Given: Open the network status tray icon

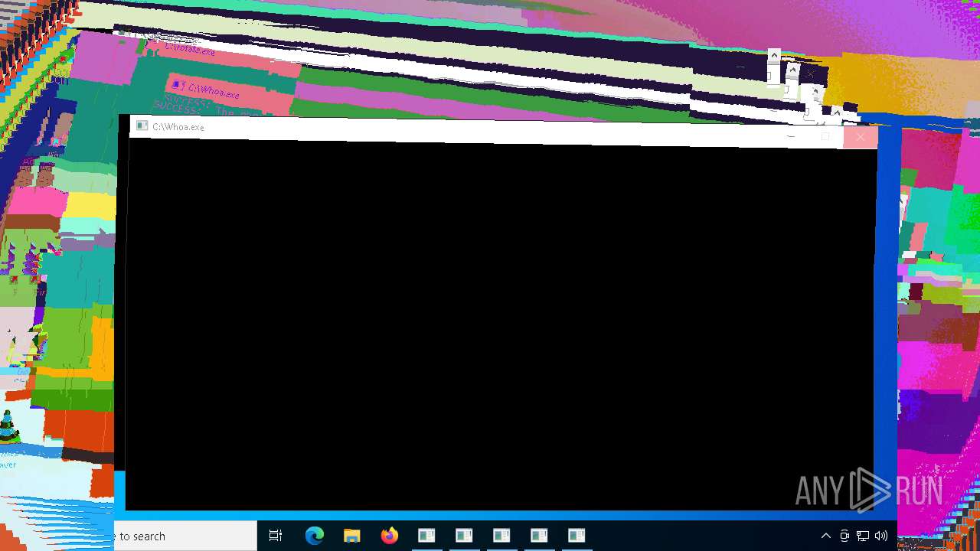Looking at the screenshot, I should point(863,536).
